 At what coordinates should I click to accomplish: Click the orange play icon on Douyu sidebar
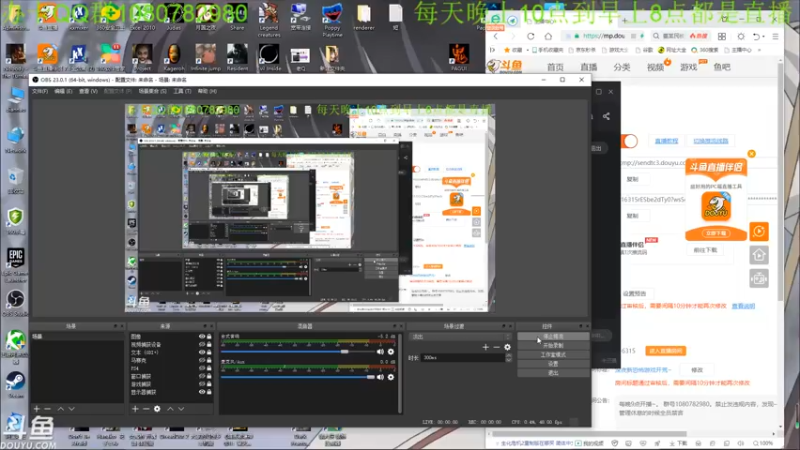click(759, 232)
